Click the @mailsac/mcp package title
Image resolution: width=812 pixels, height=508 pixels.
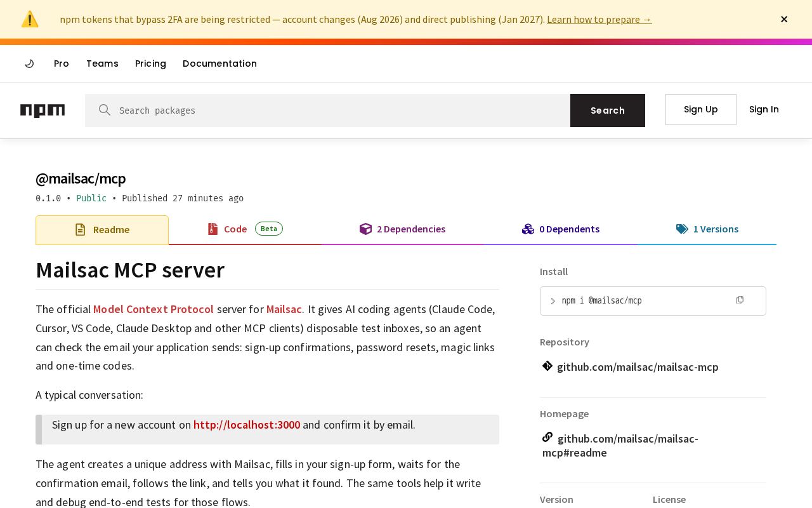pyautogui.click(x=81, y=178)
